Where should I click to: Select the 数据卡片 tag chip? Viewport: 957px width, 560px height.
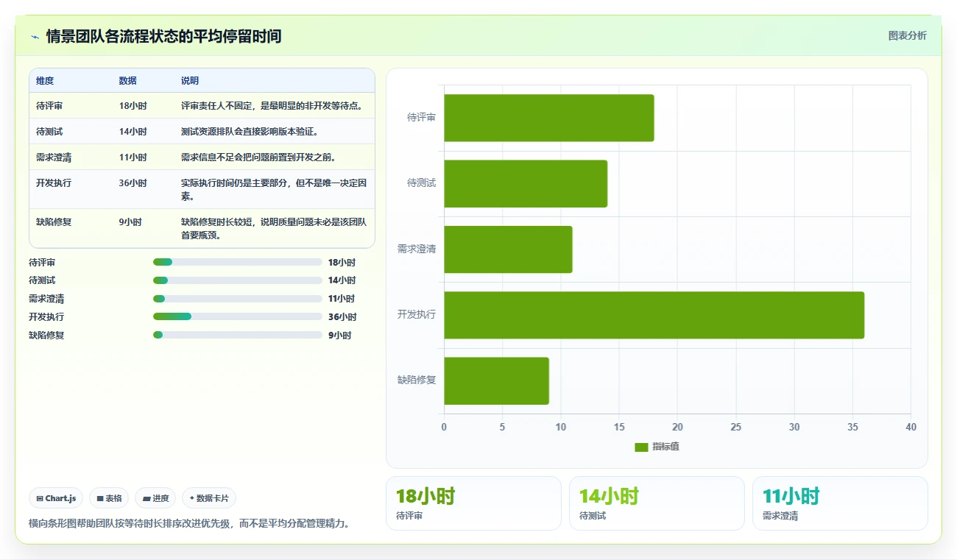pos(209,498)
